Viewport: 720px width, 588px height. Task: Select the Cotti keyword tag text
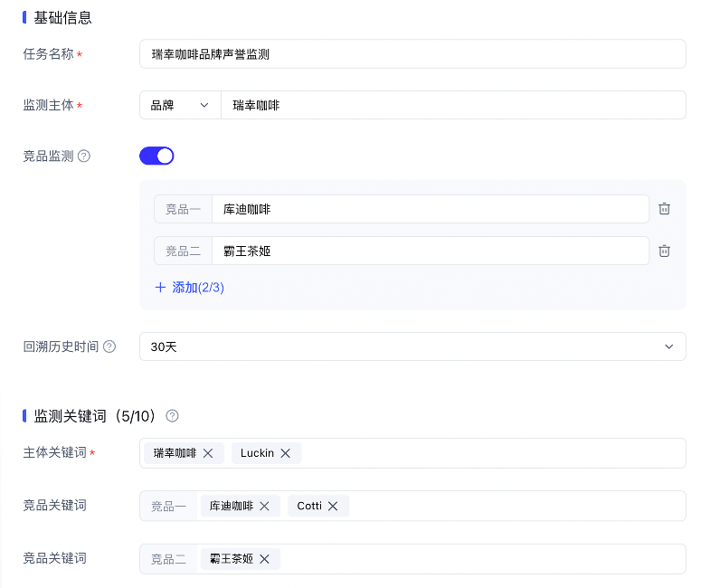309,507
